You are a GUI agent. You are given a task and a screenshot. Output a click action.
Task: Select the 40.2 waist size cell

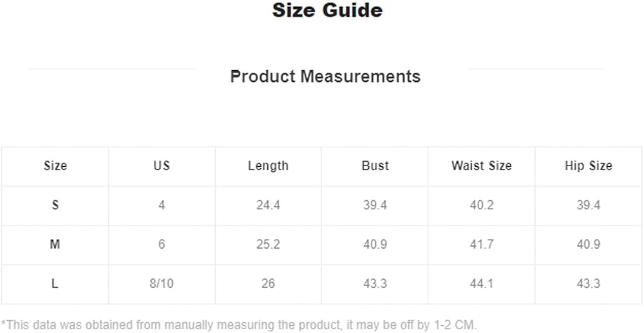(x=481, y=205)
